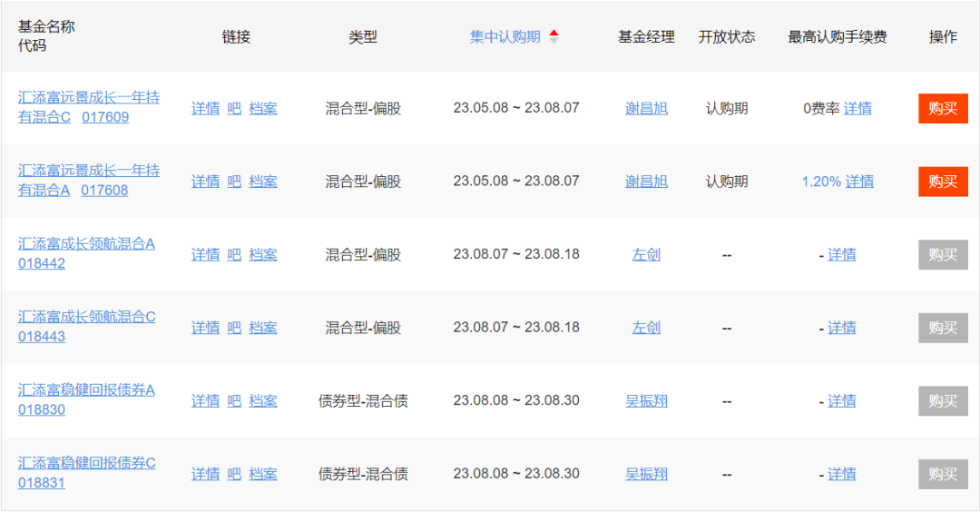Open 吧 forum link for fund 017608
The height and width of the screenshot is (512, 980).
click(x=234, y=182)
